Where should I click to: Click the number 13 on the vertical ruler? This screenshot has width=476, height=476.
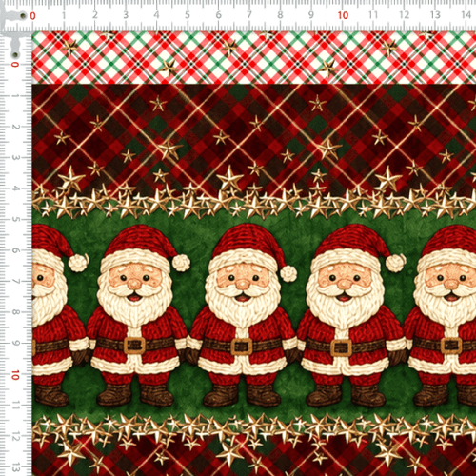coord(15,467)
